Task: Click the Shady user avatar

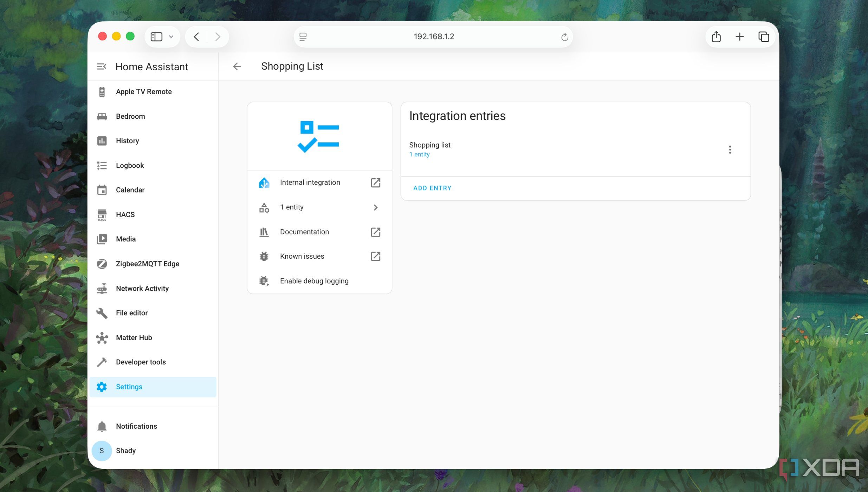Action: point(102,451)
